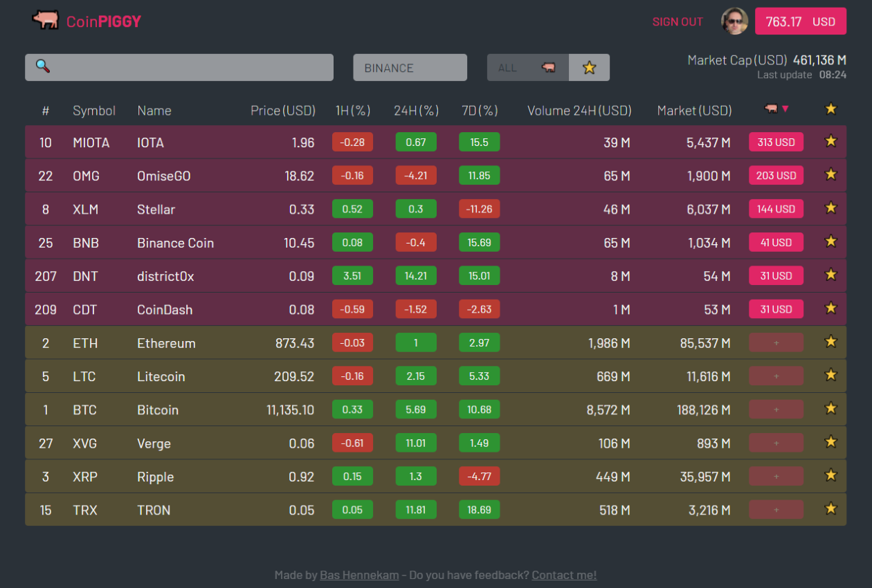Edit the 31 USD holding for district0x
The height and width of the screenshot is (588, 872).
776,276
